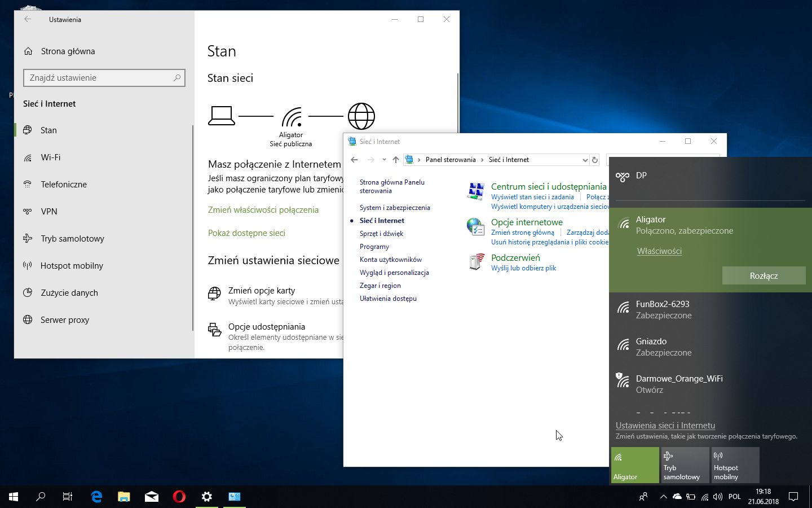
Task: Launch Microsoft Edge from taskbar
Action: coord(96,497)
